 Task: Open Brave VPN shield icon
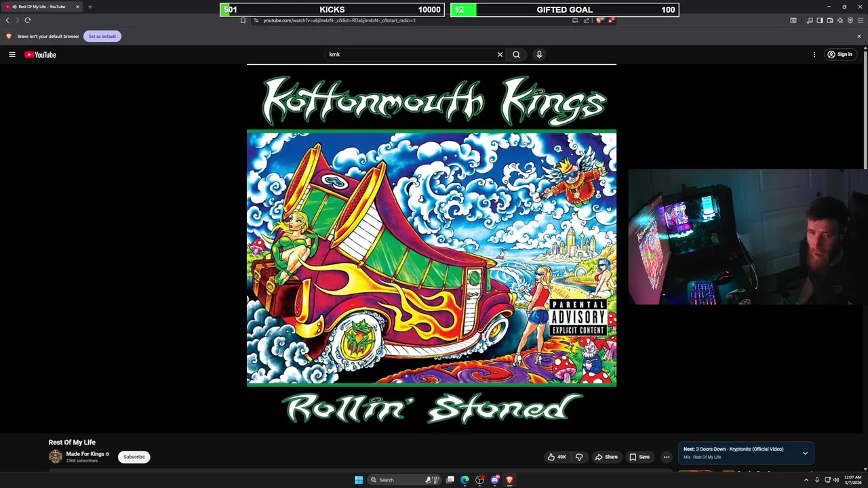(x=850, y=20)
